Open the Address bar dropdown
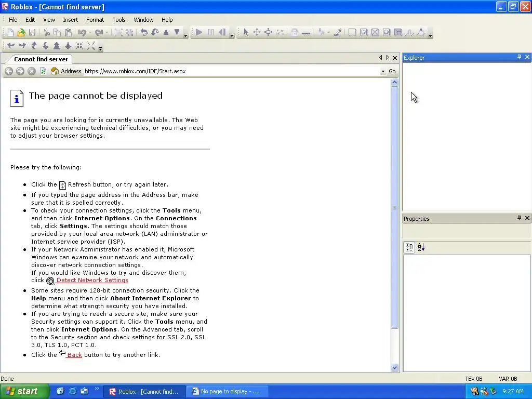 tap(383, 71)
